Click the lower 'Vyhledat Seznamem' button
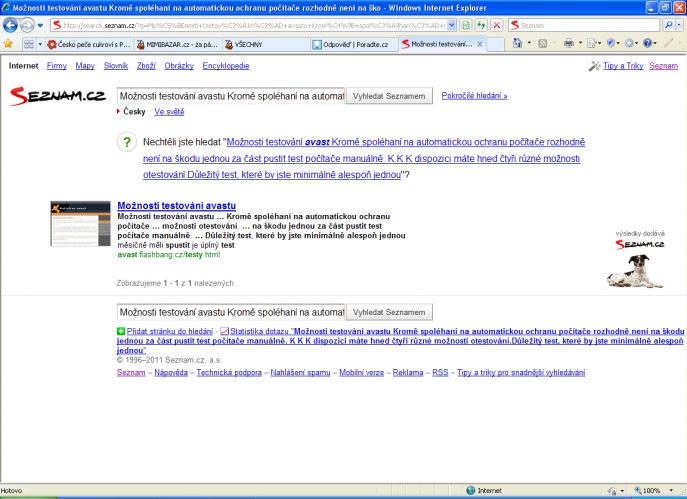 click(389, 312)
